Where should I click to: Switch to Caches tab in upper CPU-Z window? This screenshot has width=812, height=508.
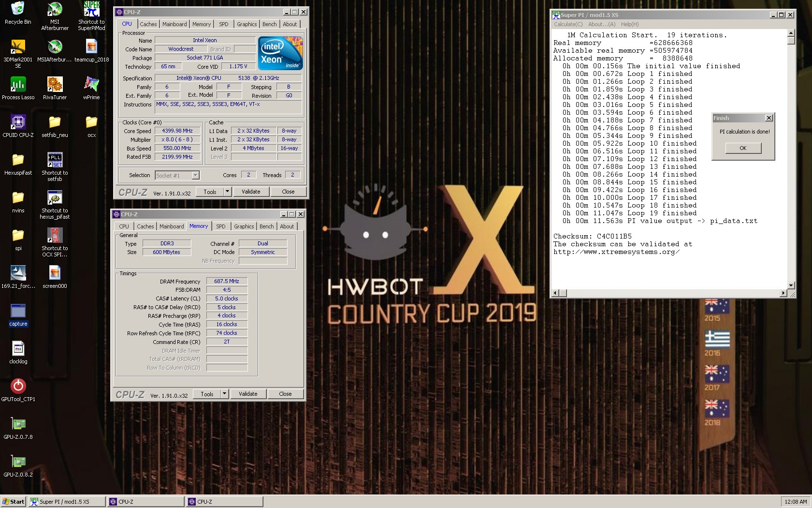[x=148, y=24]
